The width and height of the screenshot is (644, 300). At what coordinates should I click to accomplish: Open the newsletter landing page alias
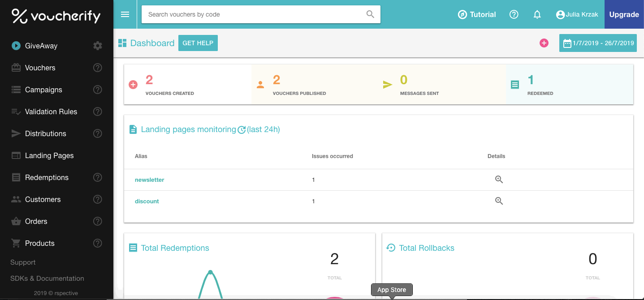coord(150,180)
